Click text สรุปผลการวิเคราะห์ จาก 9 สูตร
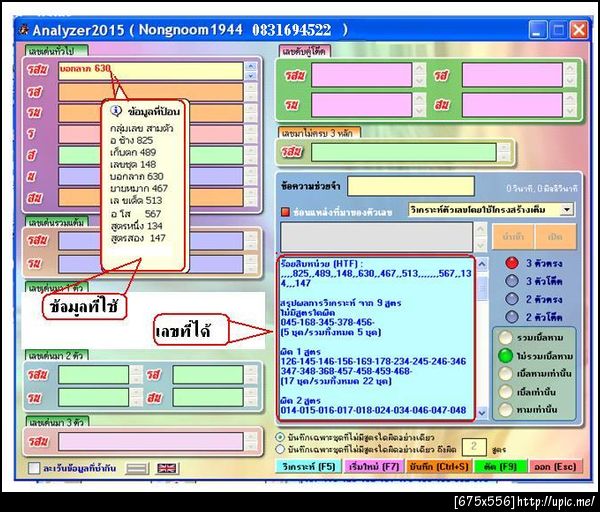This screenshot has width=600, height=512. (x=341, y=303)
